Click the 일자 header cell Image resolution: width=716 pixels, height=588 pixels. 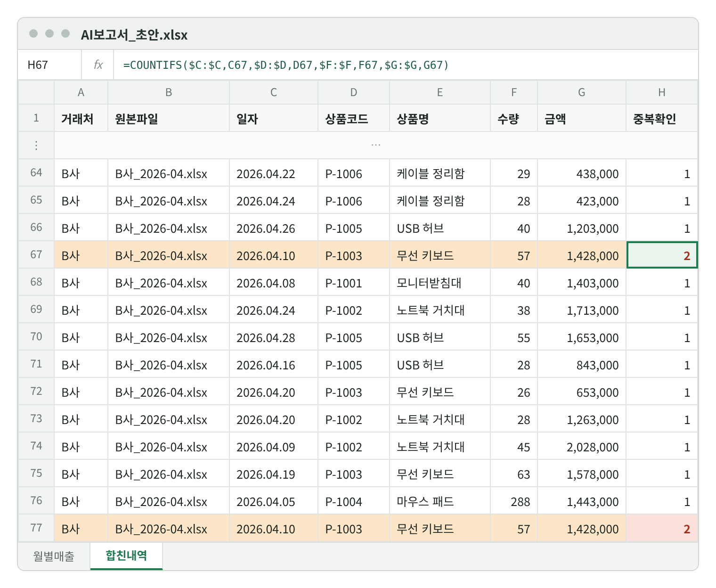click(x=274, y=118)
